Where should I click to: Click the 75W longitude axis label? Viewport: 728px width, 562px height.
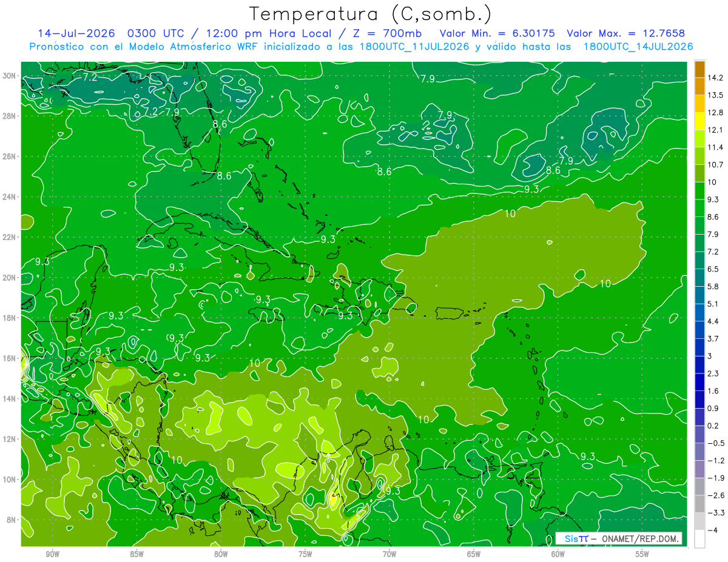[305, 554]
